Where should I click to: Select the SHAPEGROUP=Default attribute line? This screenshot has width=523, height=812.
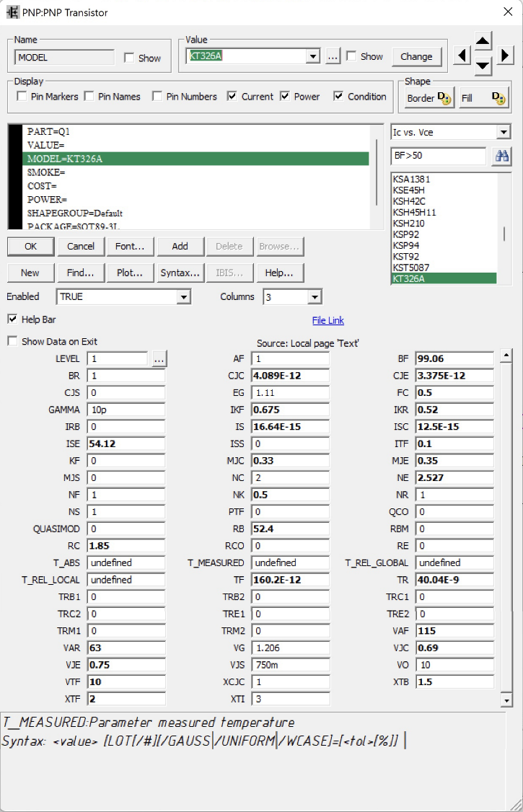pos(195,213)
